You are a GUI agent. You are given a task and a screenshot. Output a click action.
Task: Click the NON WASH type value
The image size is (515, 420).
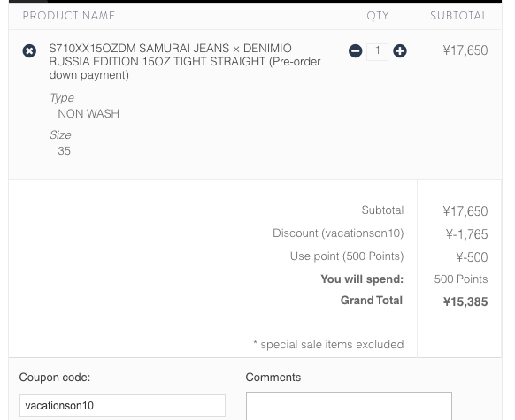(88, 113)
